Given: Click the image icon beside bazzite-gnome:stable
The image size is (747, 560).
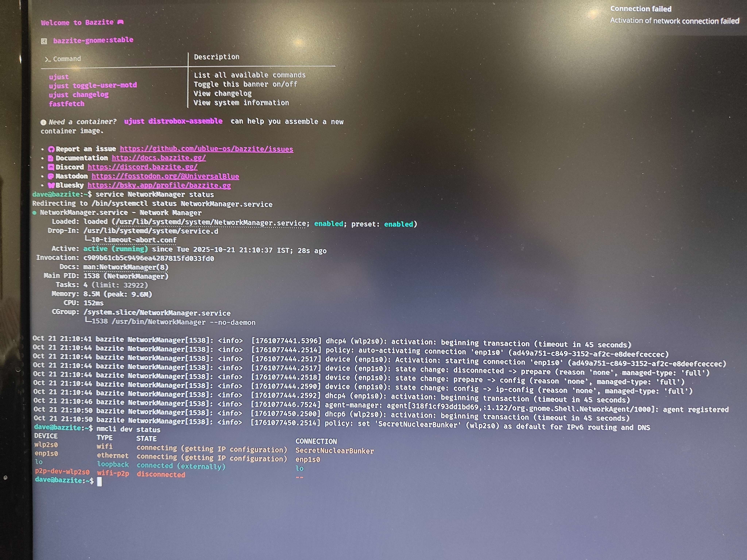Looking at the screenshot, I should point(44,41).
